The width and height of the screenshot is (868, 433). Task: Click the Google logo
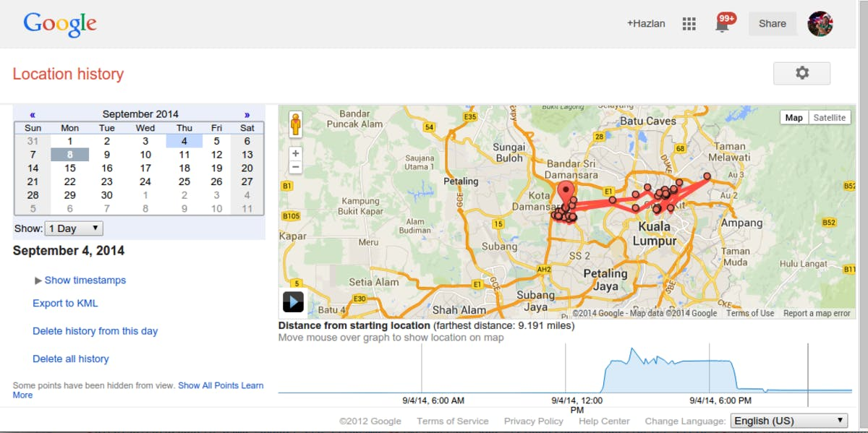[60, 24]
